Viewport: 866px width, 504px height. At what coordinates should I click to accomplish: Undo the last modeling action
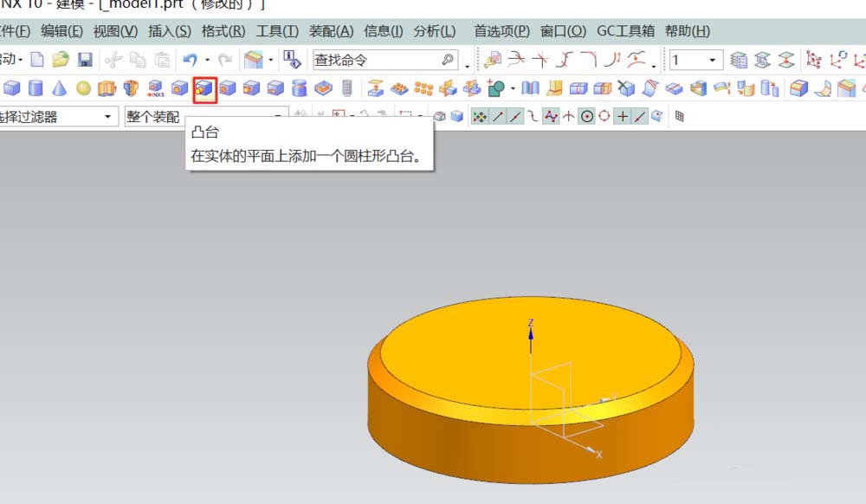coord(189,60)
